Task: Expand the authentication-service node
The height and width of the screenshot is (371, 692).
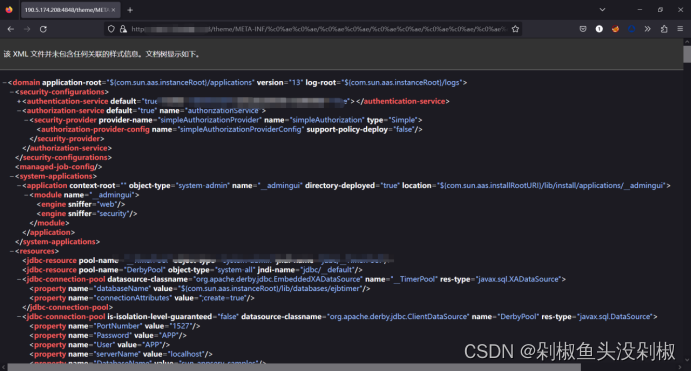Action: coord(19,101)
